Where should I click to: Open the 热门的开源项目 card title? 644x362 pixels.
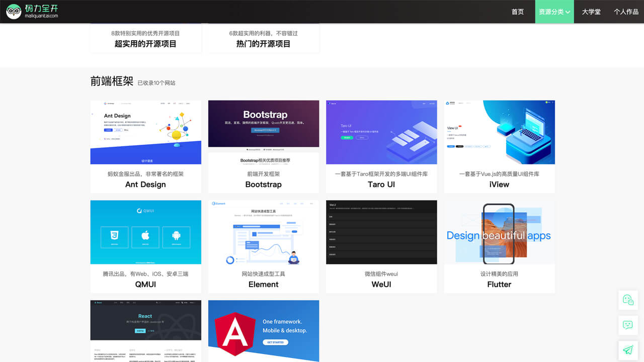[263, 44]
